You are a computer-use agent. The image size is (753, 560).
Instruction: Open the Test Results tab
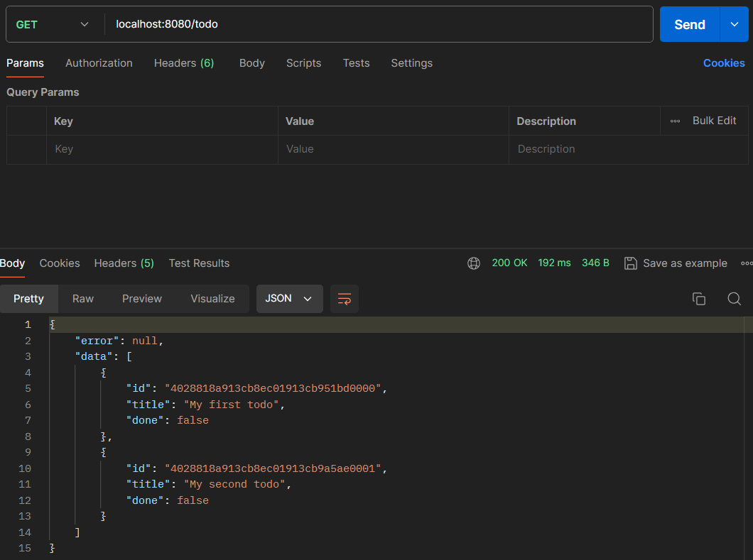point(199,263)
